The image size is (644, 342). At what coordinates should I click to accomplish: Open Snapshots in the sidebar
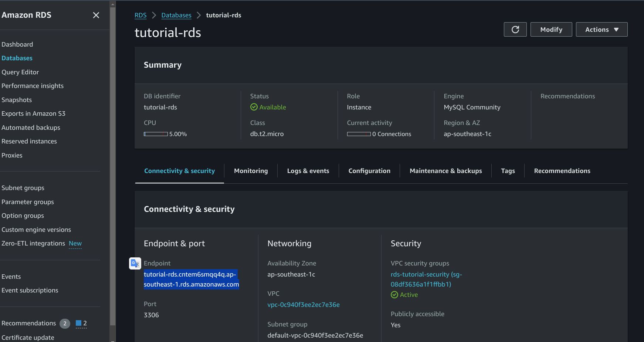point(17,100)
